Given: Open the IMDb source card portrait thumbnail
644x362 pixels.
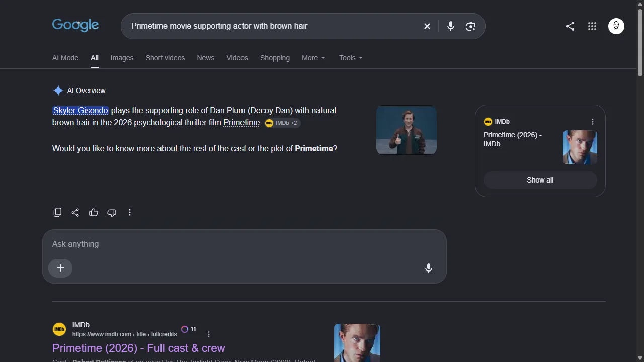Looking at the screenshot, I should pos(580,147).
